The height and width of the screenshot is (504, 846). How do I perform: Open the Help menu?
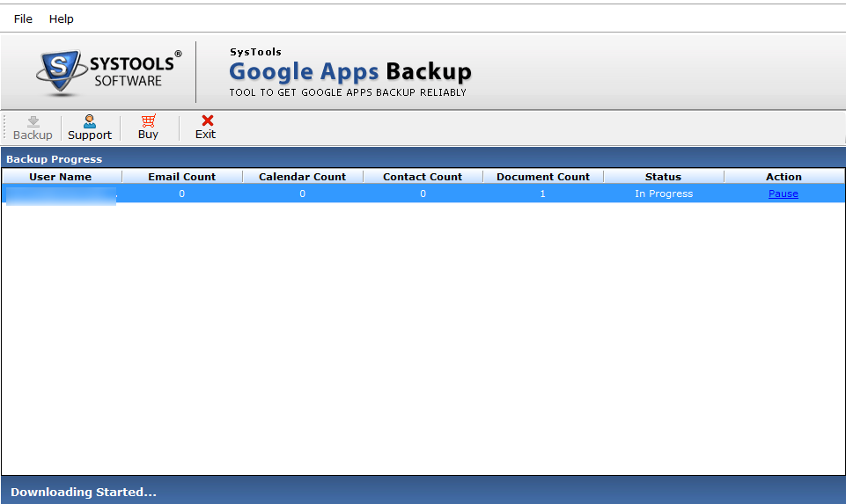61,18
